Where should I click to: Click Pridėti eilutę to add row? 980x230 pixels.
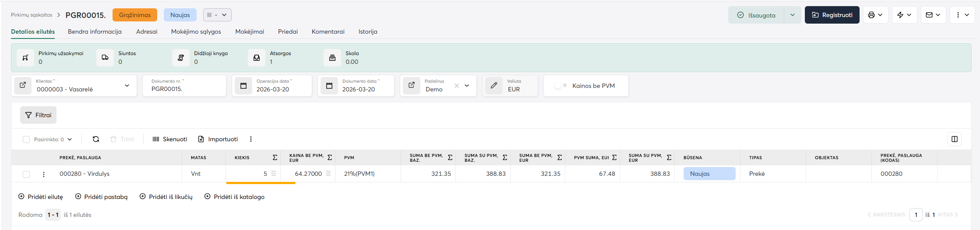click(41, 197)
